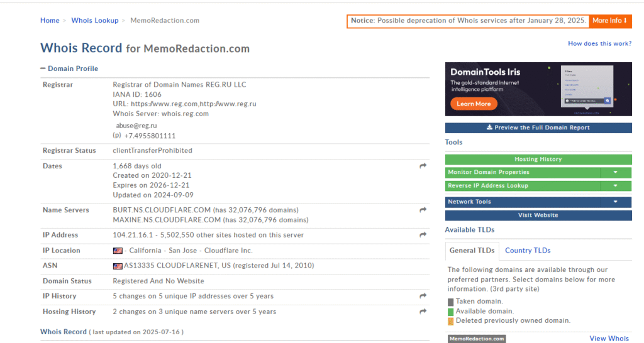Screen dimensions: 644x343
Task: Click the Available TLDs heading
Action: click(x=470, y=230)
